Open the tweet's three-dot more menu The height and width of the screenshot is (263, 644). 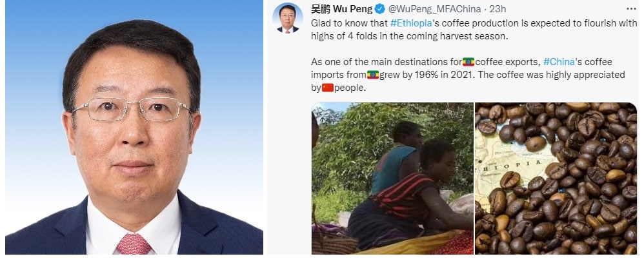point(631,8)
